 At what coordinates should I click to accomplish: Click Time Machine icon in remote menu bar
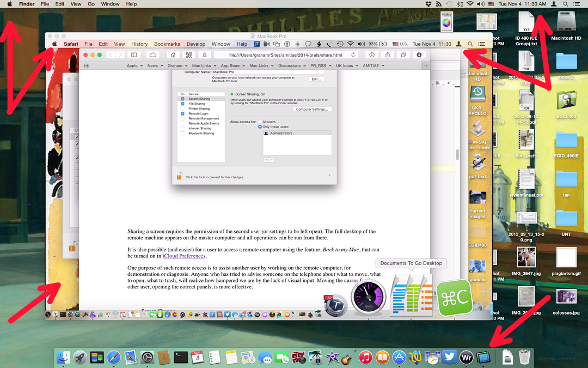(x=340, y=44)
